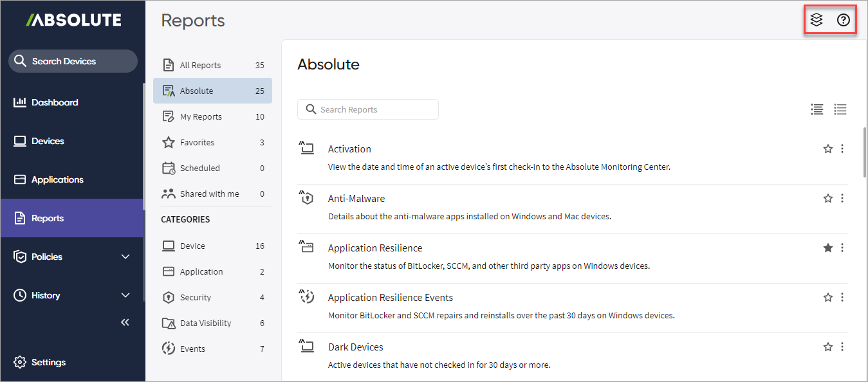Click the History clock icon in sidebar
The width and height of the screenshot is (868, 382).
coord(20,295)
